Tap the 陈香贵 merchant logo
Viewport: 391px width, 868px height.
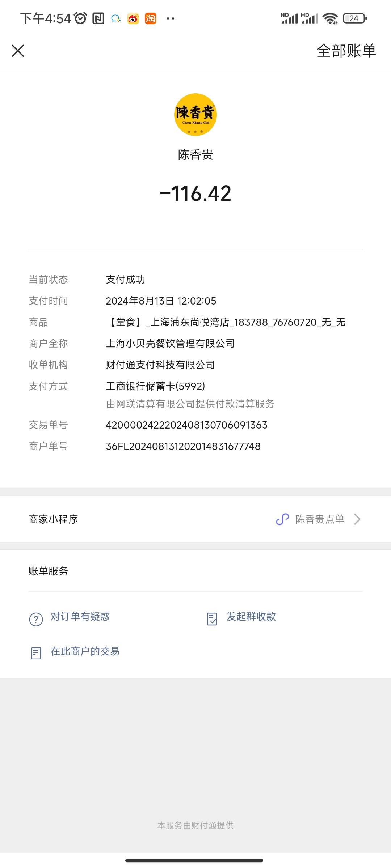(x=195, y=115)
